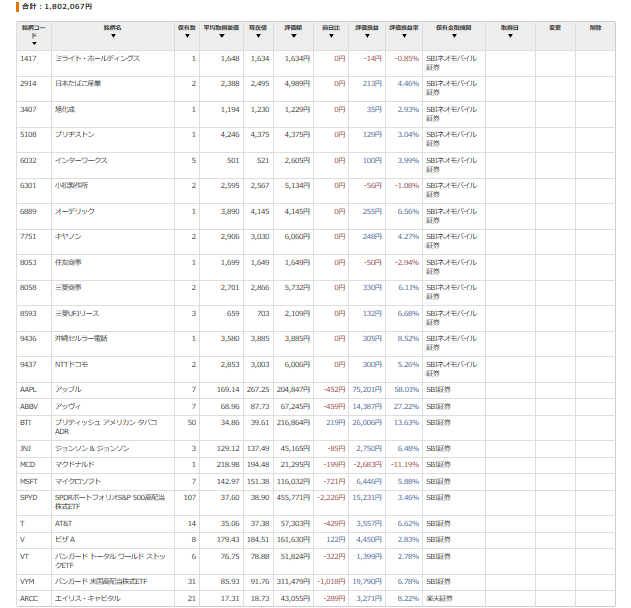Click ブリティッシュ アメリカン タバコ ADR name
631x608 pixels.
(106, 427)
